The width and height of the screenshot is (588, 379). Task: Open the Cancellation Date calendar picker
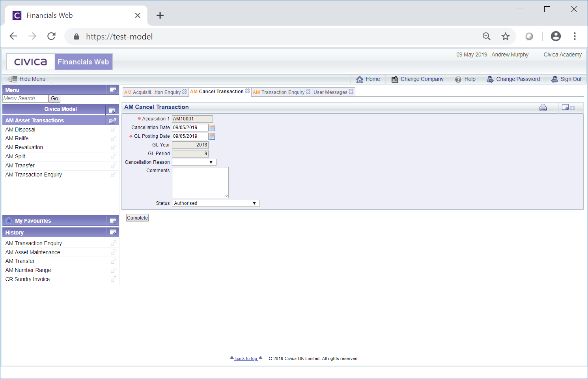tap(212, 128)
